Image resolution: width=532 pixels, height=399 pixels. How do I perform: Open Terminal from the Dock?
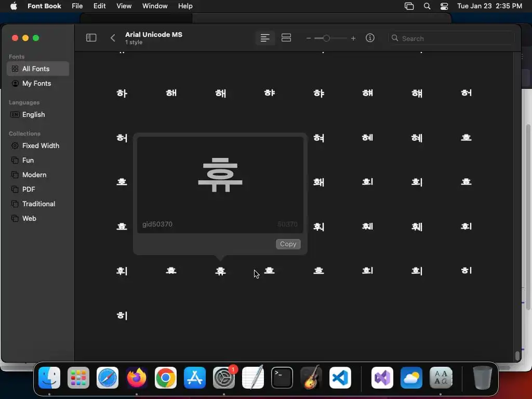click(x=282, y=378)
